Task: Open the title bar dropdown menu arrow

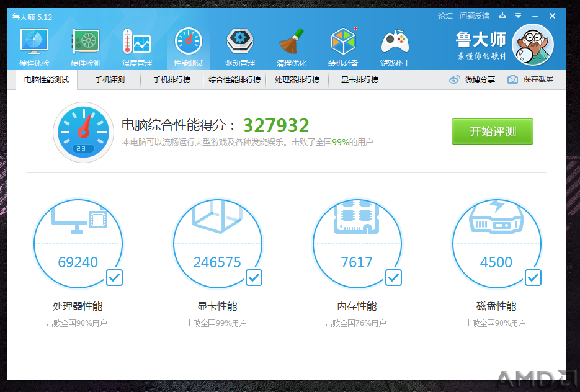Action: [518, 16]
